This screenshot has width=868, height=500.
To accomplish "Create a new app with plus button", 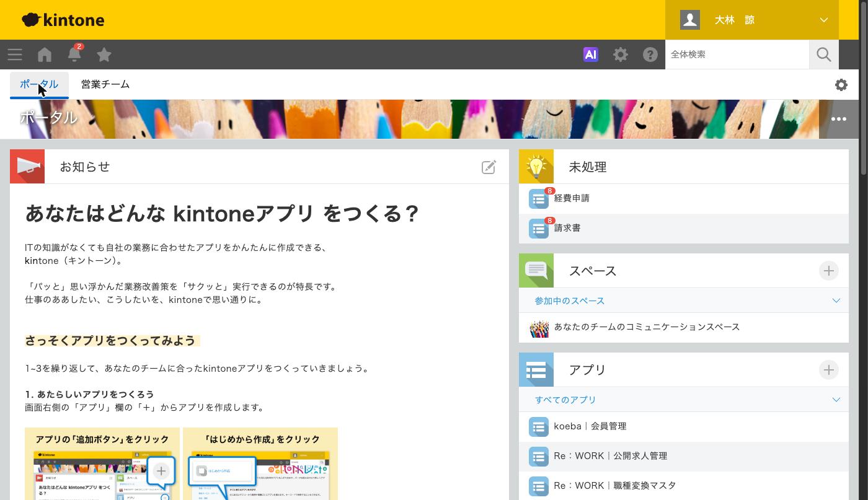I will click(829, 370).
